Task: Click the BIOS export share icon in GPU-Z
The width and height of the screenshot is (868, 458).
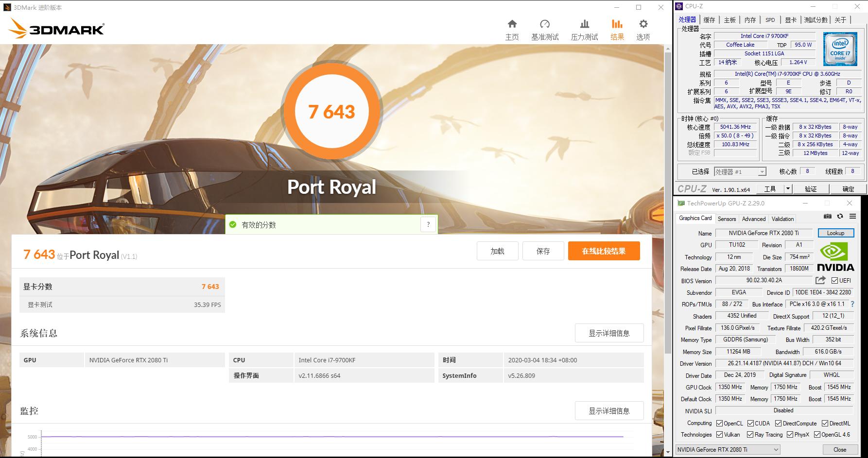Action: 820,280
